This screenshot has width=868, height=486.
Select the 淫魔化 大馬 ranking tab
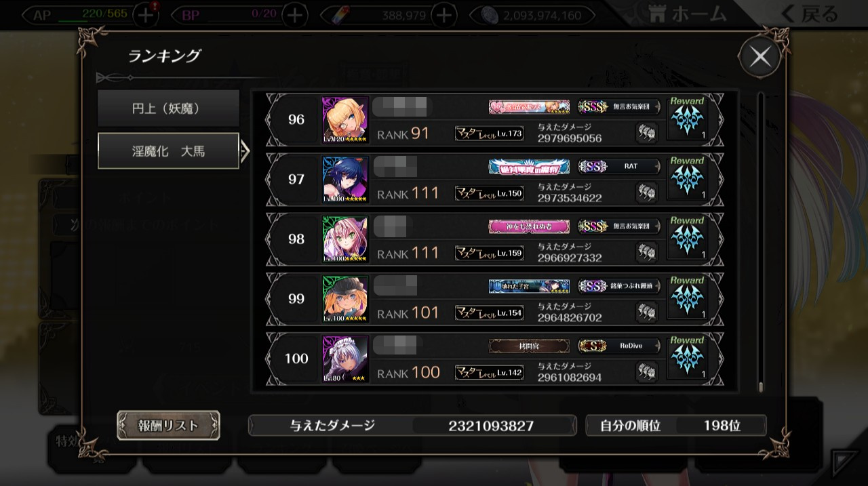coord(168,151)
